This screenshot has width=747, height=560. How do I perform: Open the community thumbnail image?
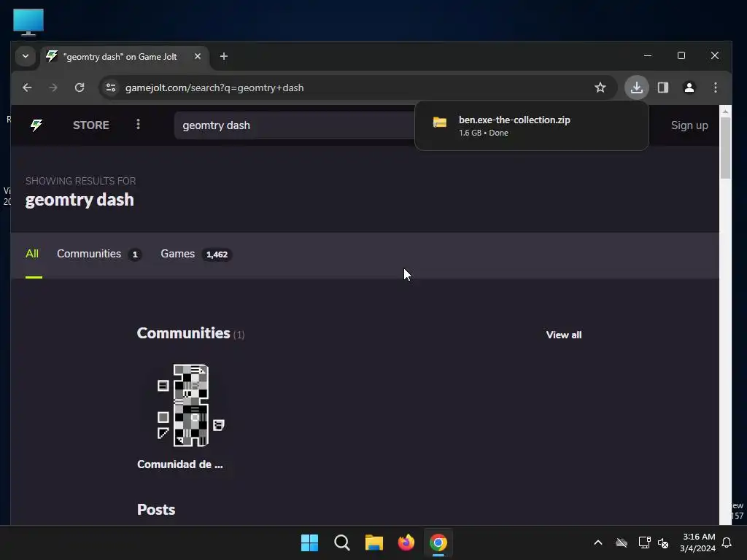pyautogui.click(x=190, y=405)
